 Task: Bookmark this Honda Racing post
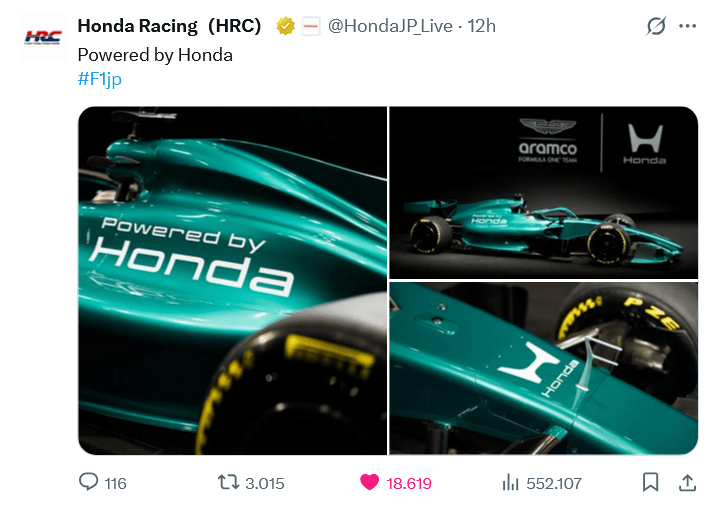(x=650, y=483)
